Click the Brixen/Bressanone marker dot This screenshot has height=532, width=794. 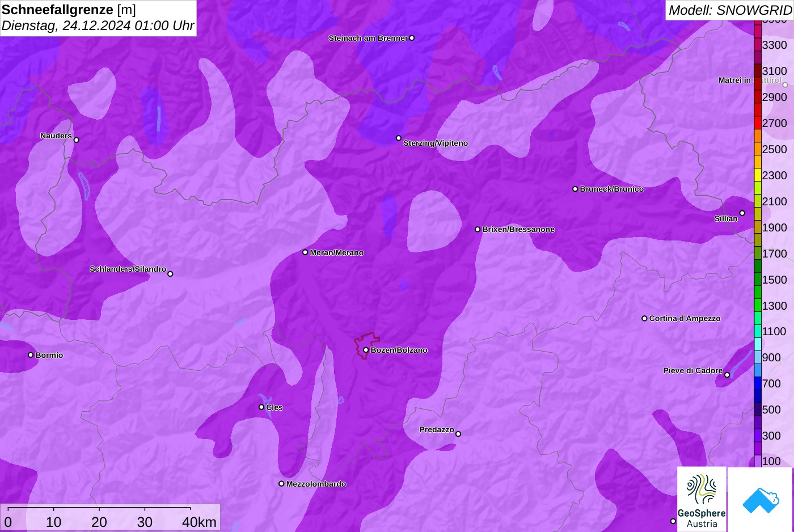coord(478,229)
